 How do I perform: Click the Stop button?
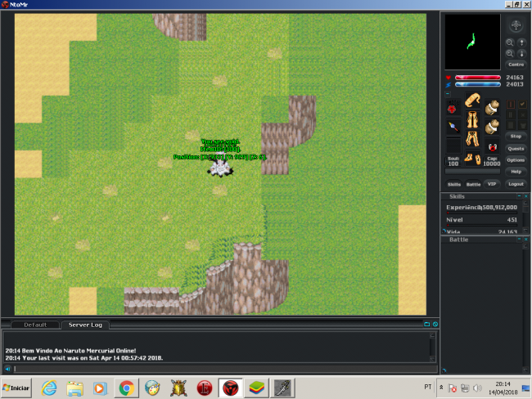(516, 137)
